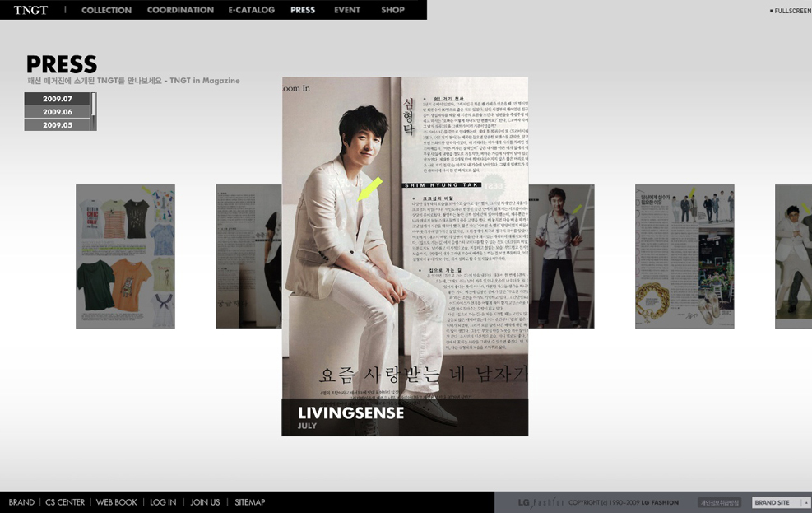Click the FULLSCREEN bullet icon

pos(771,11)
